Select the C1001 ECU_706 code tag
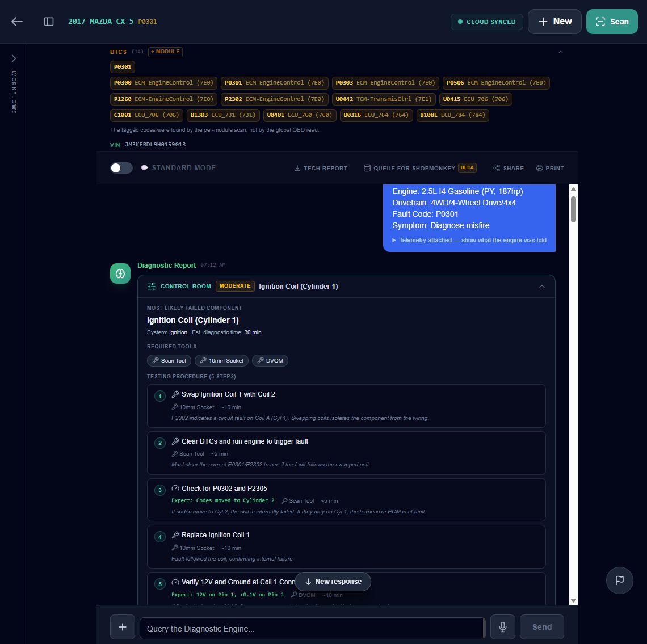The height and width of the screenshot is (644, 647). click(146, 115)
